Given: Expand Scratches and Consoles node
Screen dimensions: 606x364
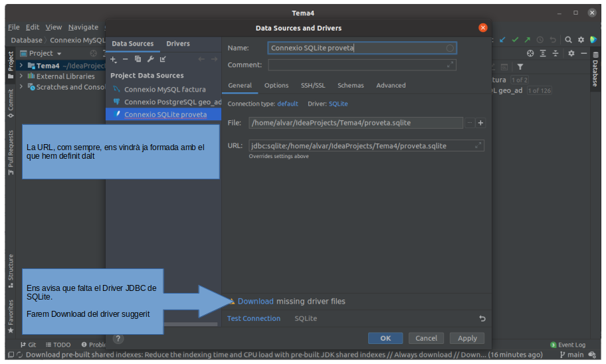Looking at the screenshot, I should click(x=21, y=86).
